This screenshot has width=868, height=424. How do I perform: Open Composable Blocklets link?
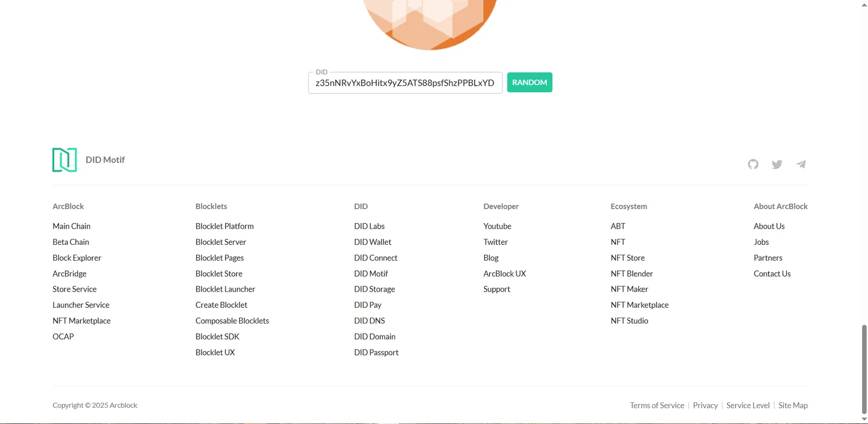tap(232, 321)
